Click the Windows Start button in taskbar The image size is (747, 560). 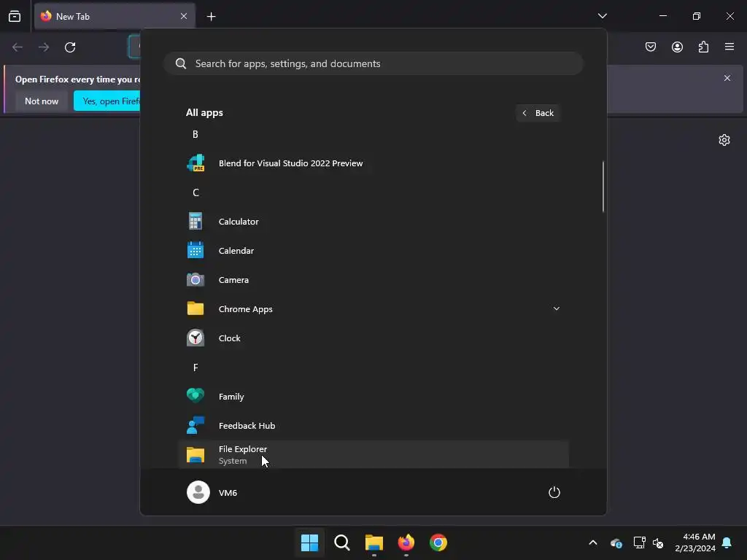click(309, 542)
